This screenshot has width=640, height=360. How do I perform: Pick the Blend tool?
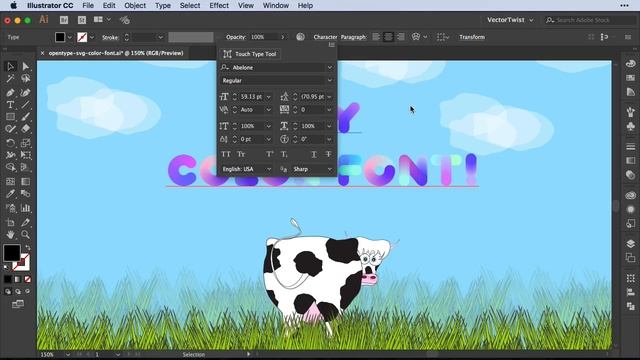tap(25, 193)
